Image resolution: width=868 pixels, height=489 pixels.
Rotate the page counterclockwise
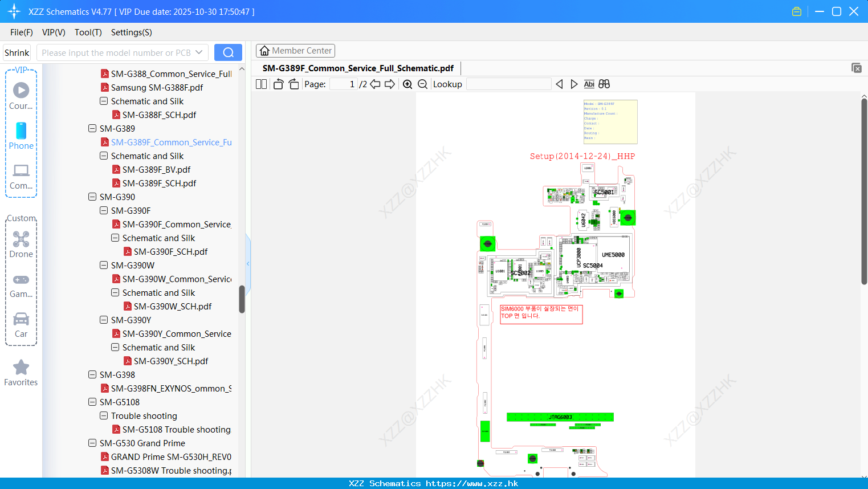[278, 84]
